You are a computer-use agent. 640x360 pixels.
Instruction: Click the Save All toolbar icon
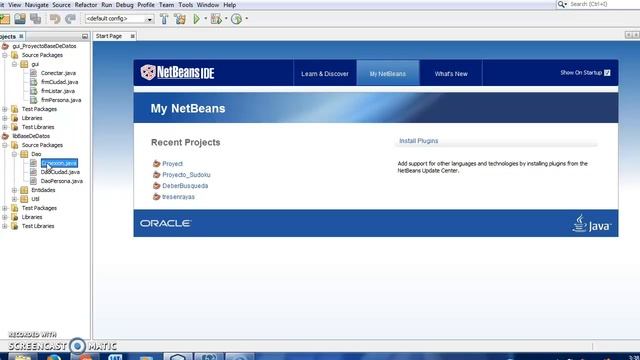(36, 19)
